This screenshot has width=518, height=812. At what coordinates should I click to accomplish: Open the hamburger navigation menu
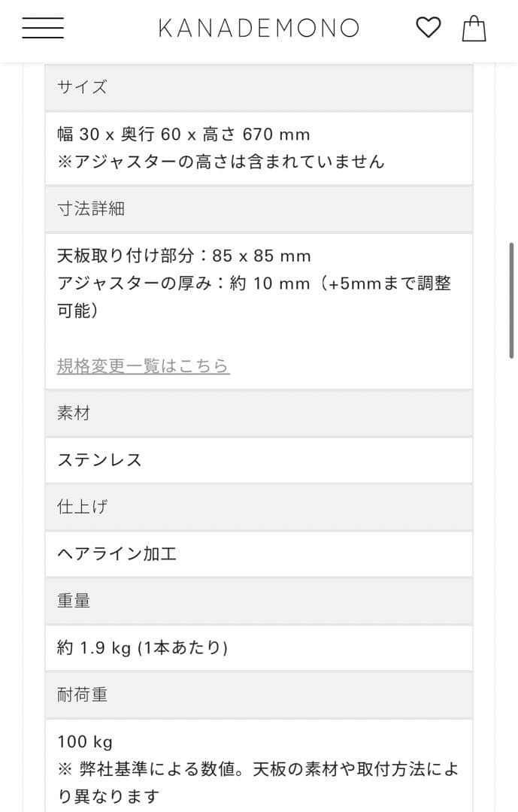[43, 28]
